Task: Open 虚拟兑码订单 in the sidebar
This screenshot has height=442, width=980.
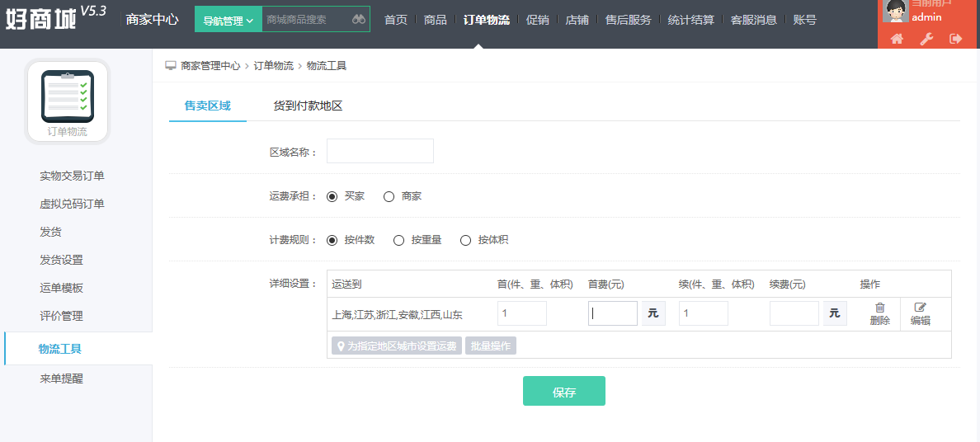Action: [72, 204]
